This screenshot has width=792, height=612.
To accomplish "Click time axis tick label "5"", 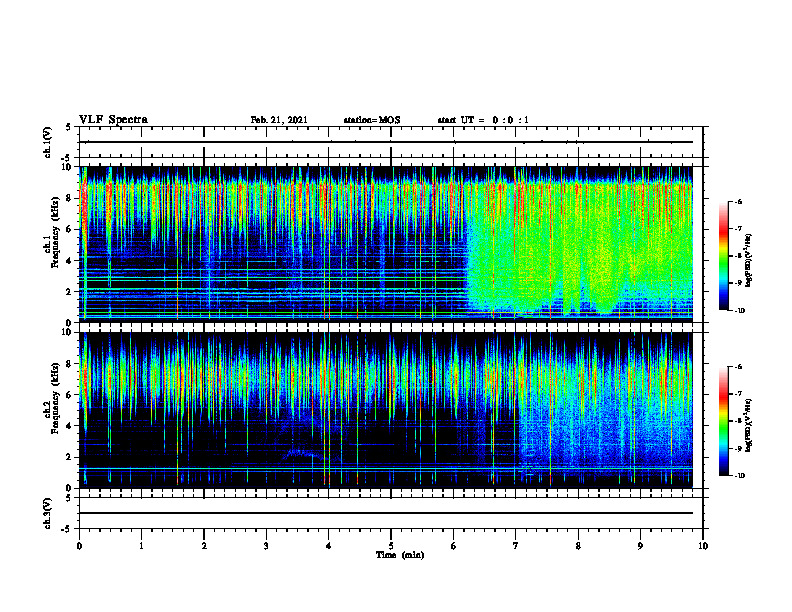I will (x=391, y=546).
